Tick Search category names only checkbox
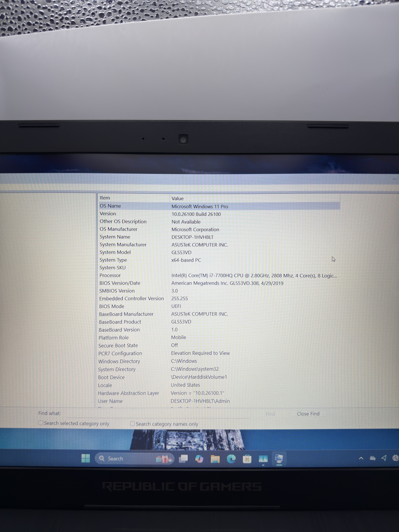Image resolution: width=399 pixels, height=532 pixels. click(132, 424)
